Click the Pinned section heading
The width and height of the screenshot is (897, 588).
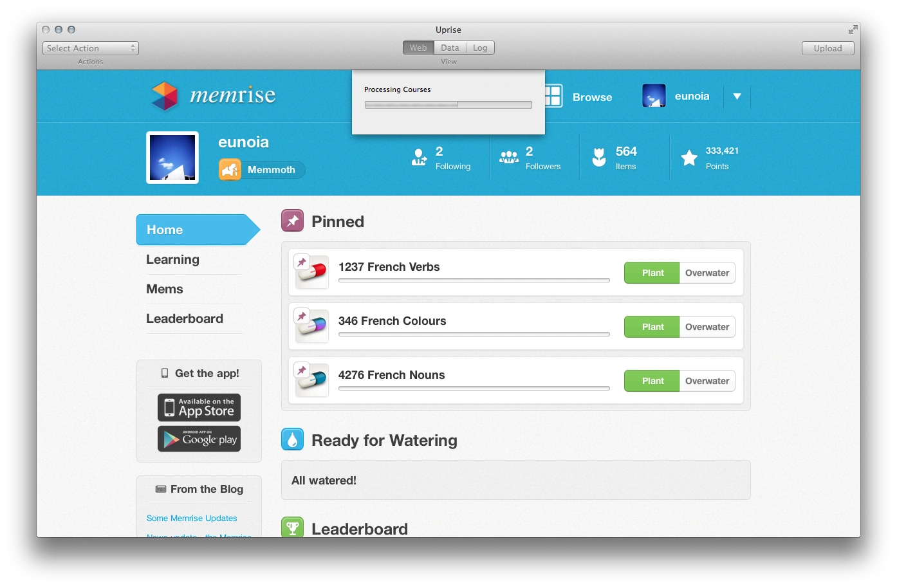click(x=338, y=221)
